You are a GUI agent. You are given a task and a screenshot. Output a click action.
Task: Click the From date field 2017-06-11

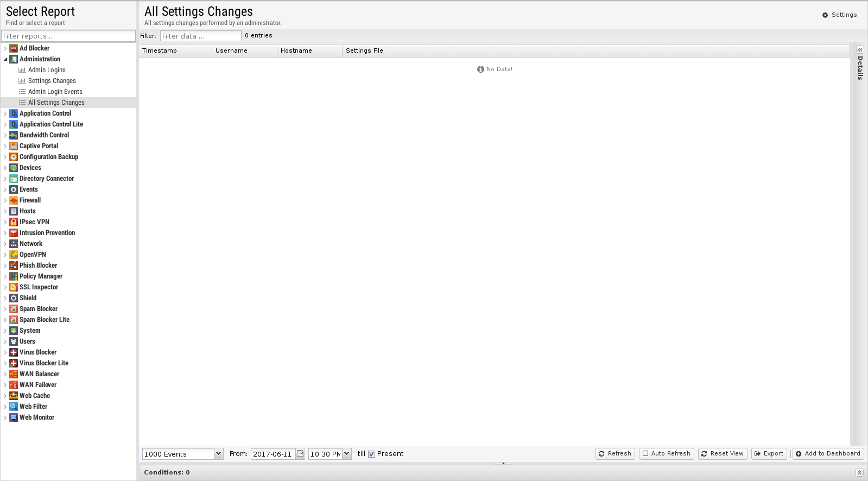point(273,454)
